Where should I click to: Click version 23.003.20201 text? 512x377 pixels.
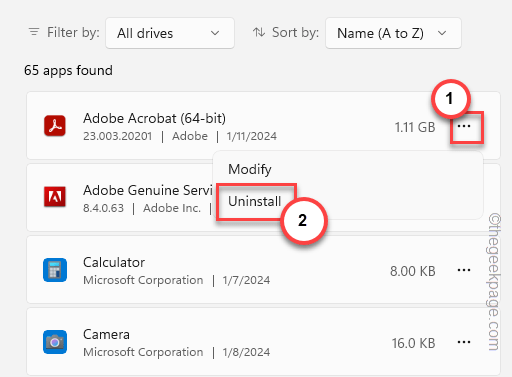pyautogui.click(x=117, y=136)
